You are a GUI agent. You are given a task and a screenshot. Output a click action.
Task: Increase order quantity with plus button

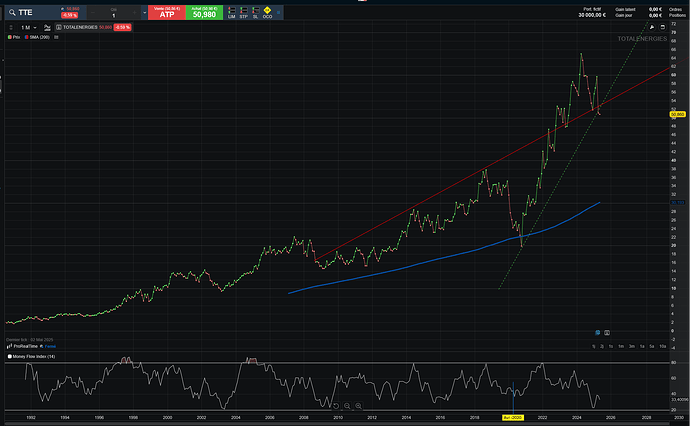(x=134, y=13)
